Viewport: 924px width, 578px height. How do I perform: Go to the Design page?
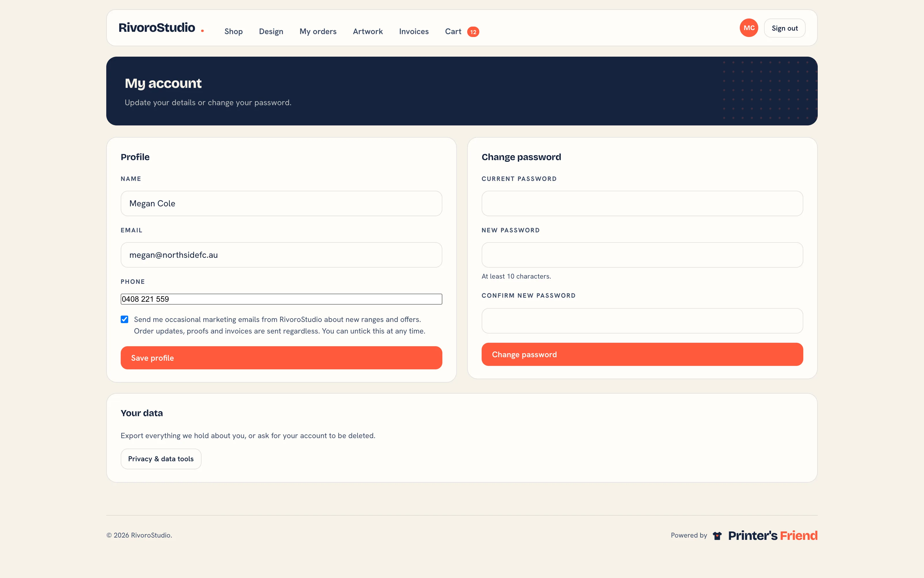point(271,31)
